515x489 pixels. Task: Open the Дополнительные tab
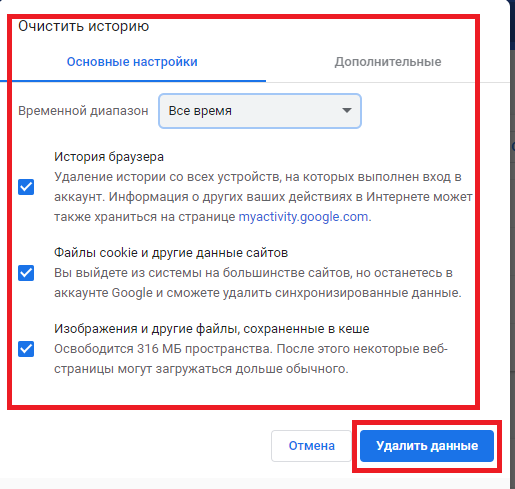[388, 62]
